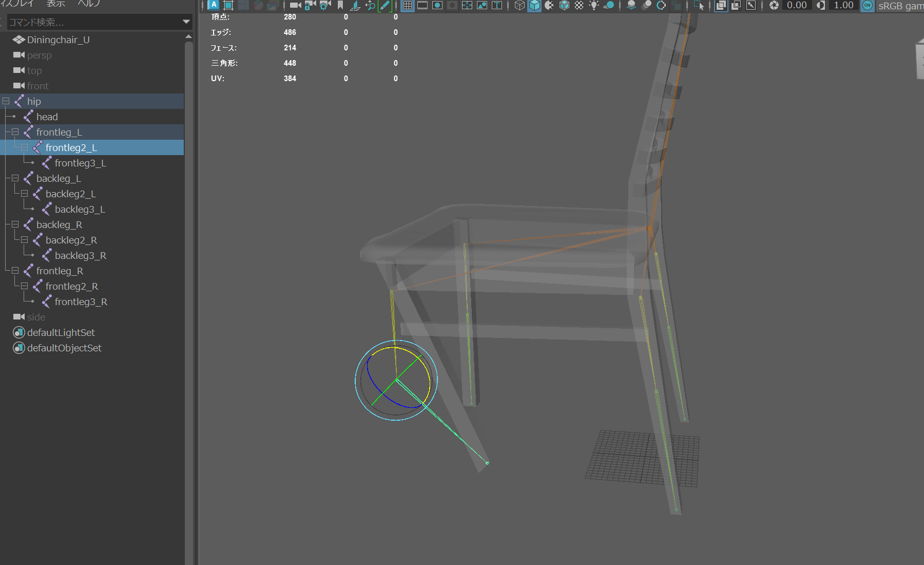Toggle the color management ON button

(867, 5)
